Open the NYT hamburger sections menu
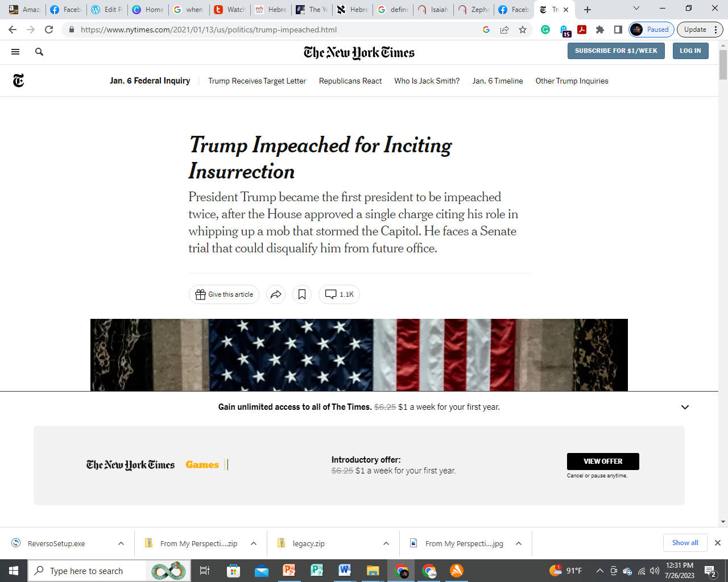 coord(15,52)
